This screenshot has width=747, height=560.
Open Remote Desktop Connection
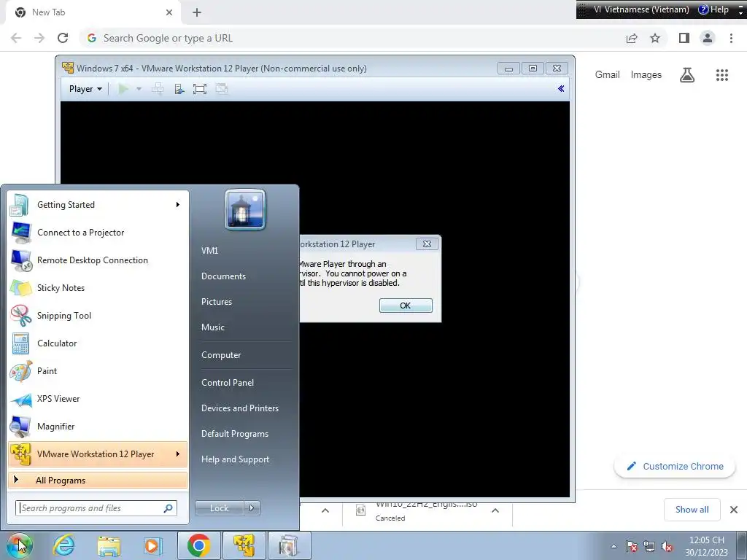click(98, 260)
